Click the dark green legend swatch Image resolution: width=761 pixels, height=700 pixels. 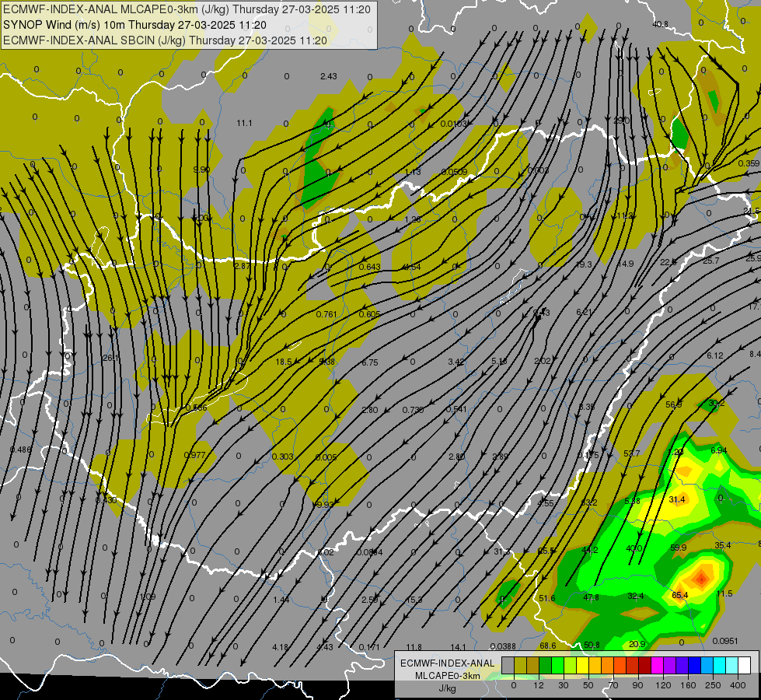click(546, 666)
